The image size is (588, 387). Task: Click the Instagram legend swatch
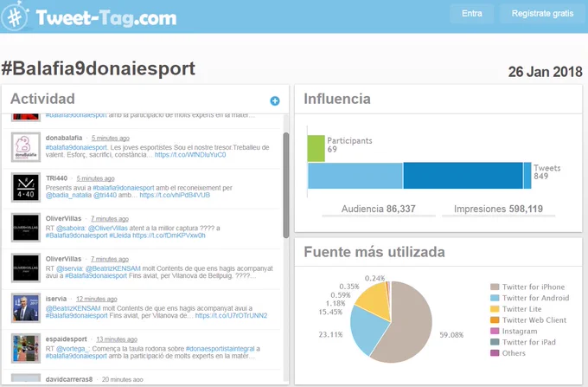(x=495, y=331)
